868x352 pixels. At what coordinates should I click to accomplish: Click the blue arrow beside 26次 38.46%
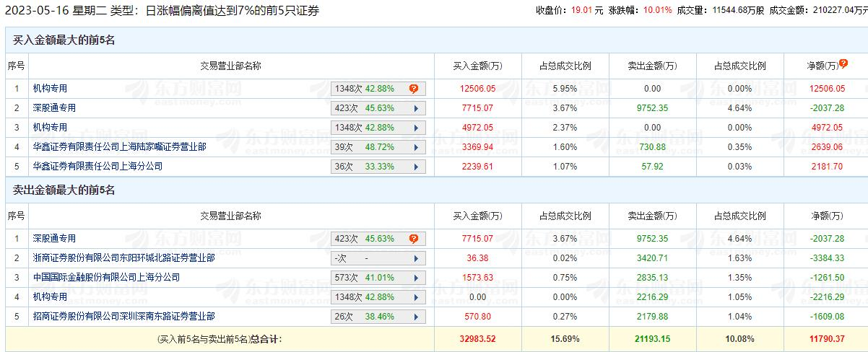point(416,317)
